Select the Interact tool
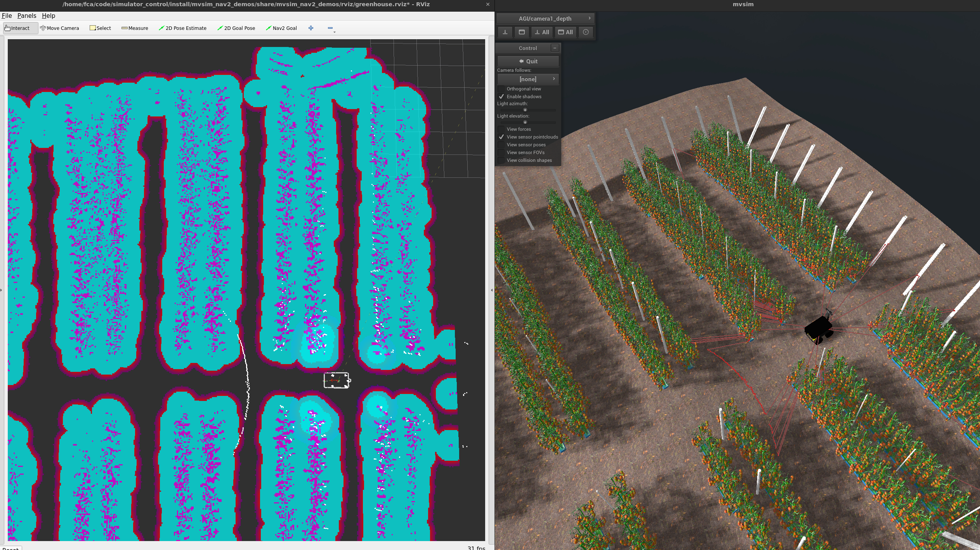 pos(17,28)
